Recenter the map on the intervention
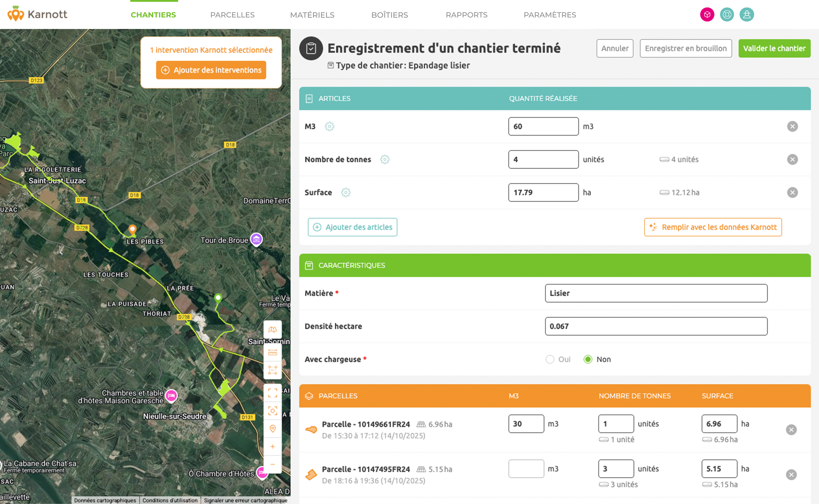Screen dimensions: 819x504 pos(273,411)
